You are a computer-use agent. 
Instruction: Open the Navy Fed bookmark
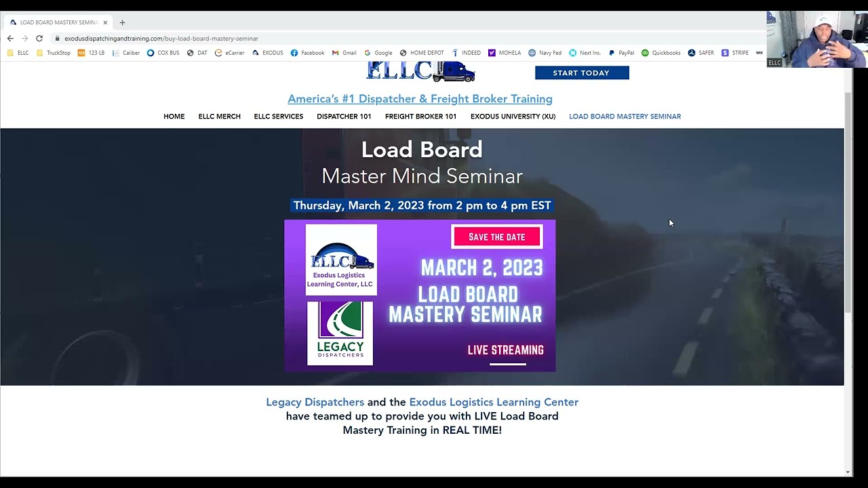pos(545,53)
